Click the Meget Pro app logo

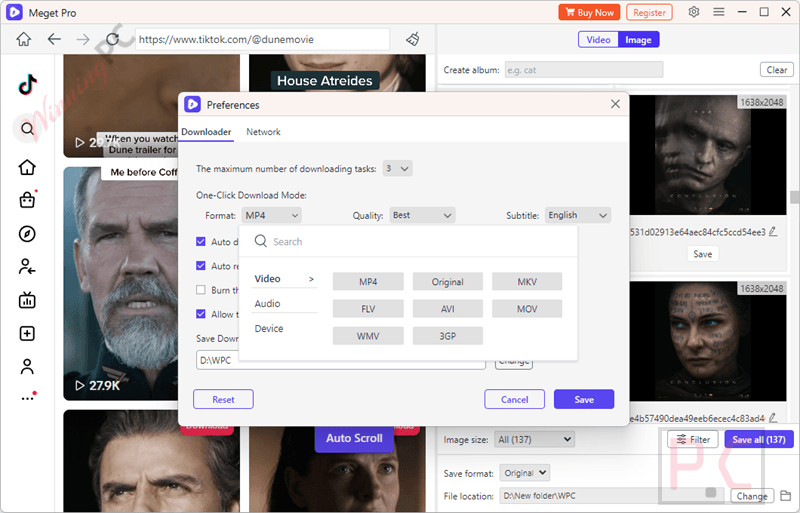click(14, 12)
